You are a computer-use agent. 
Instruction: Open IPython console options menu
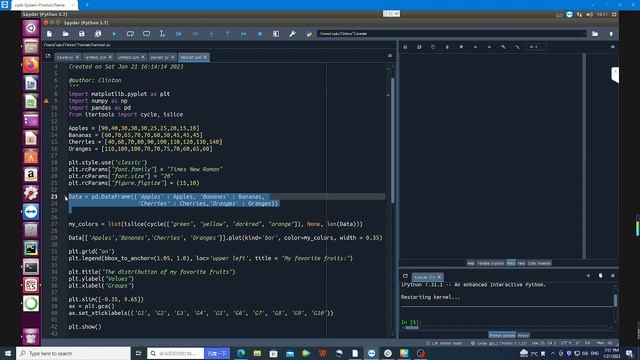(613, 276)
